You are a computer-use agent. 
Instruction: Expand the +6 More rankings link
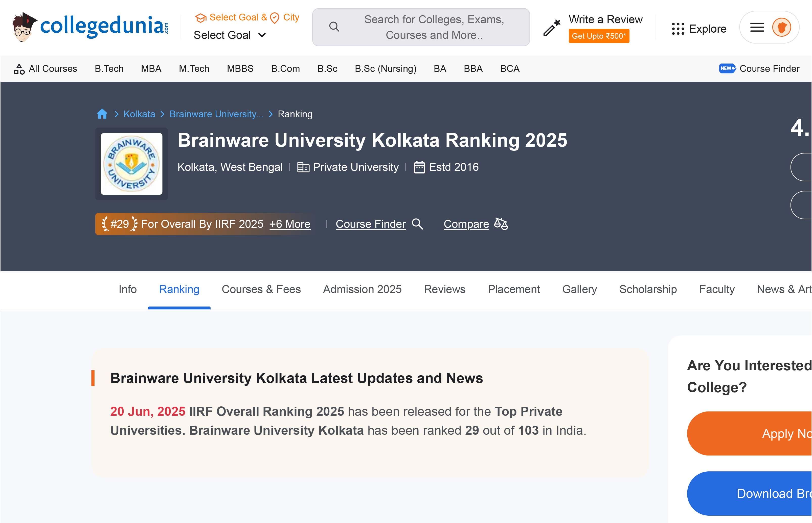[290, 224]
